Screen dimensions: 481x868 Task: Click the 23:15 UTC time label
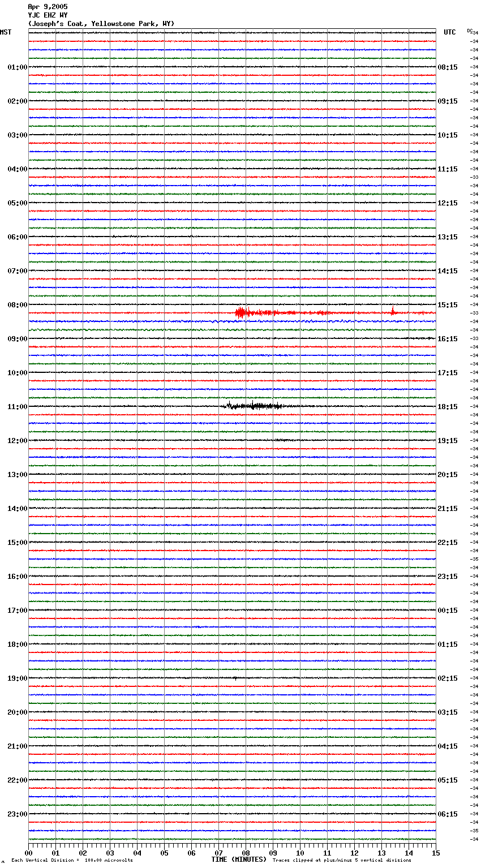(448, 577)
